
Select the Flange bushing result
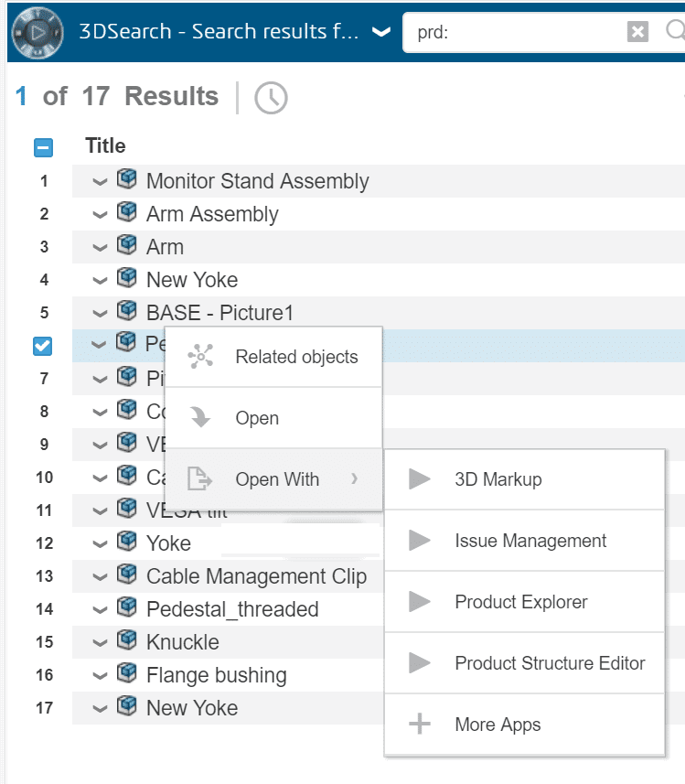[x=217, y=675]
